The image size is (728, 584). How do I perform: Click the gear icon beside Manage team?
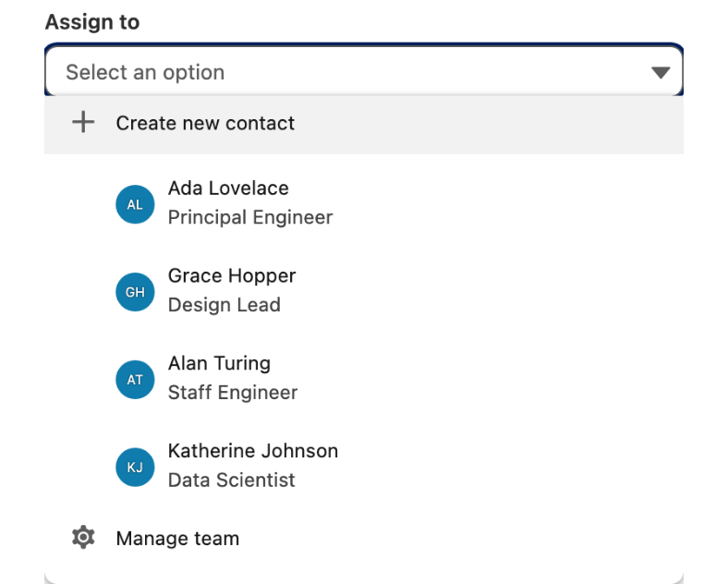[83, 538]
